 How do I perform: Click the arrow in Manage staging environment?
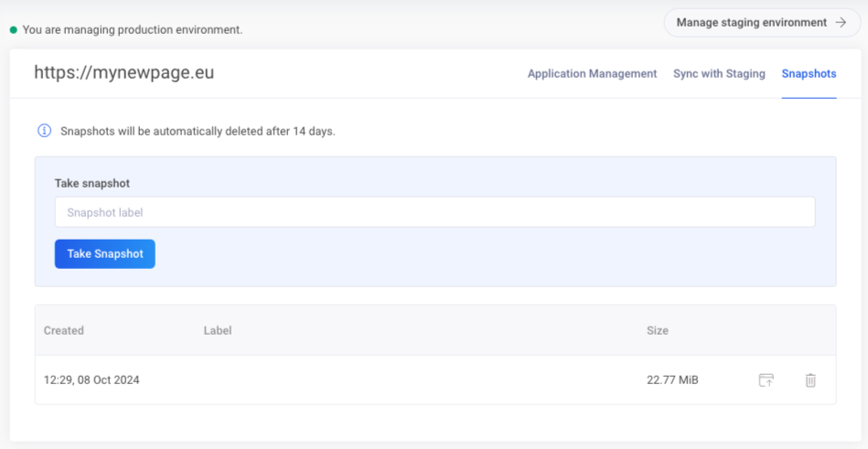841,23
